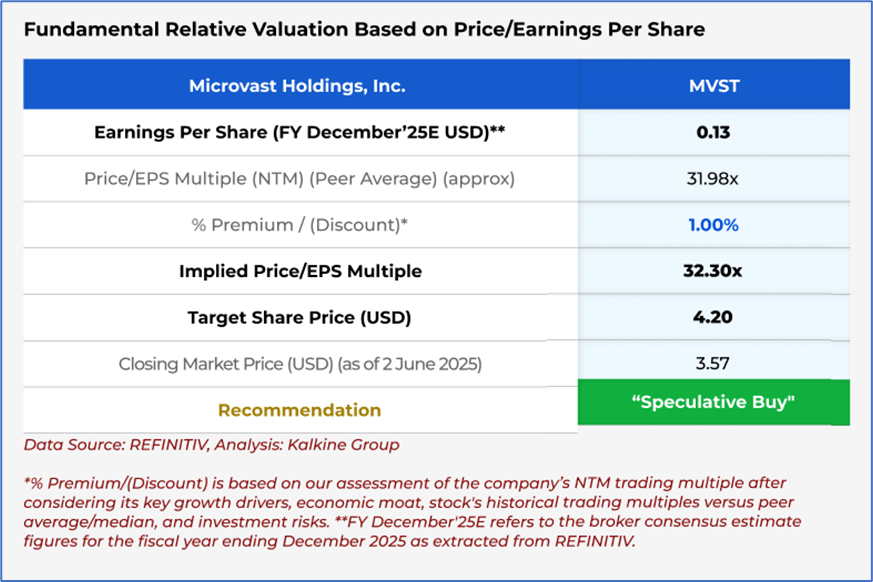Select the 0.13 earnings per share value
The width and height of the screenshot is (873, 582).
713,132
